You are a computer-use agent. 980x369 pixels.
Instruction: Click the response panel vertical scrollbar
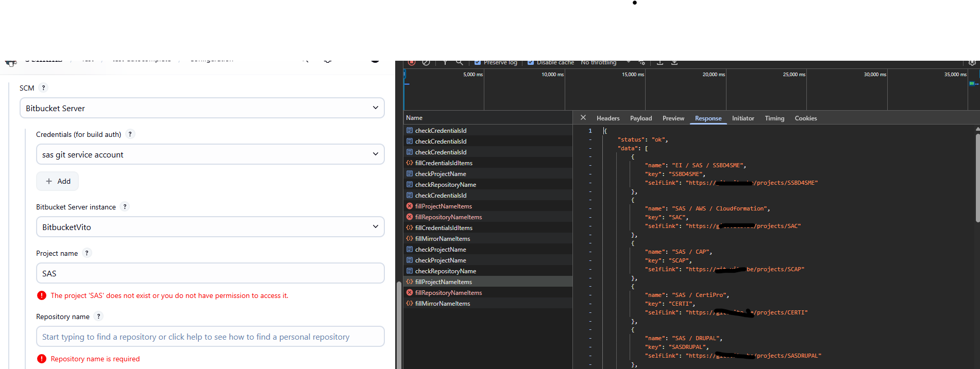click(x=977, y=178)
